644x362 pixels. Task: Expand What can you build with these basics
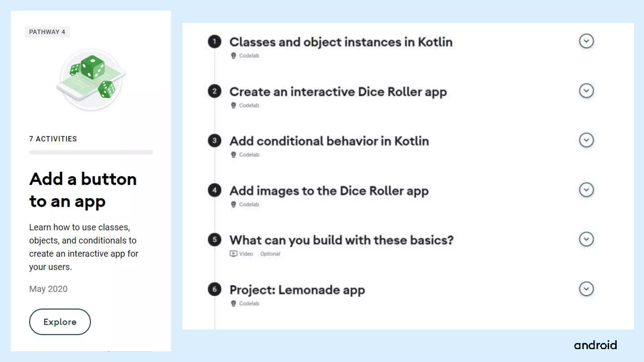click(x=586, y=239)
